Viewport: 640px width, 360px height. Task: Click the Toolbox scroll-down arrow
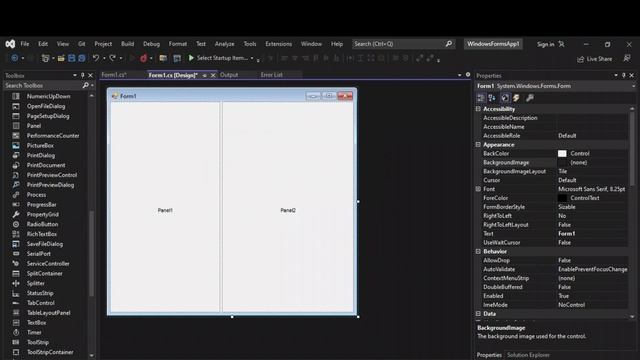pos(91,356)
